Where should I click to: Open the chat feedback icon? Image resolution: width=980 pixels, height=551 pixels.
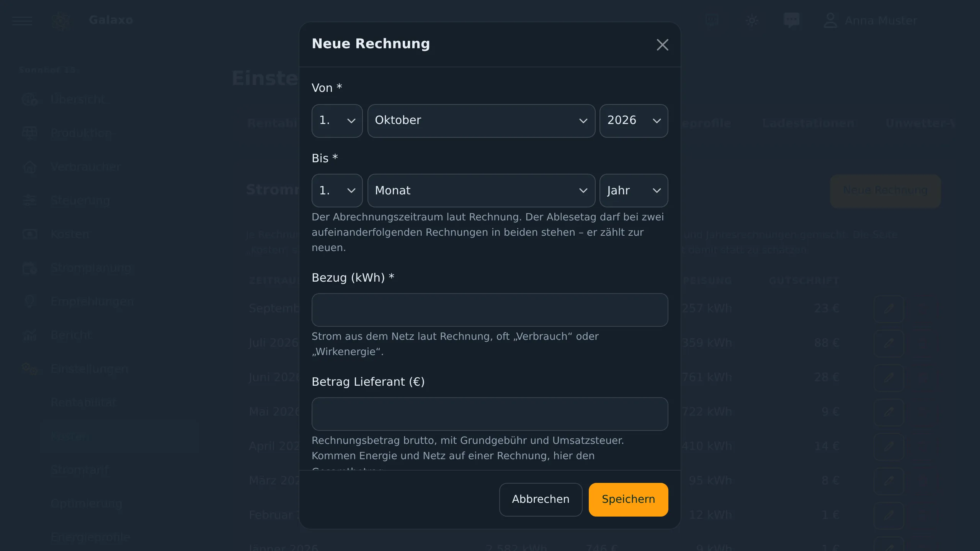tap(791, 20)
